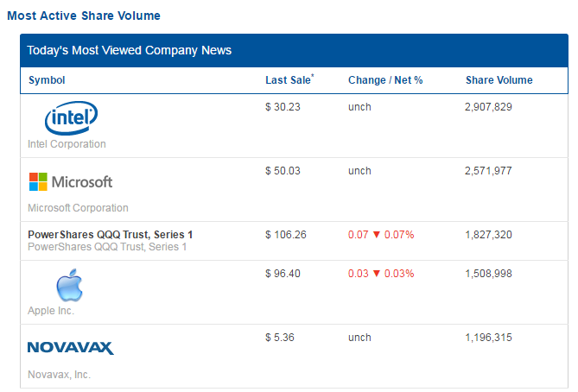Viewport: 578px width, 392px height.
Task: Open the Novavax, Inc. link
Action: click(59, 375)
